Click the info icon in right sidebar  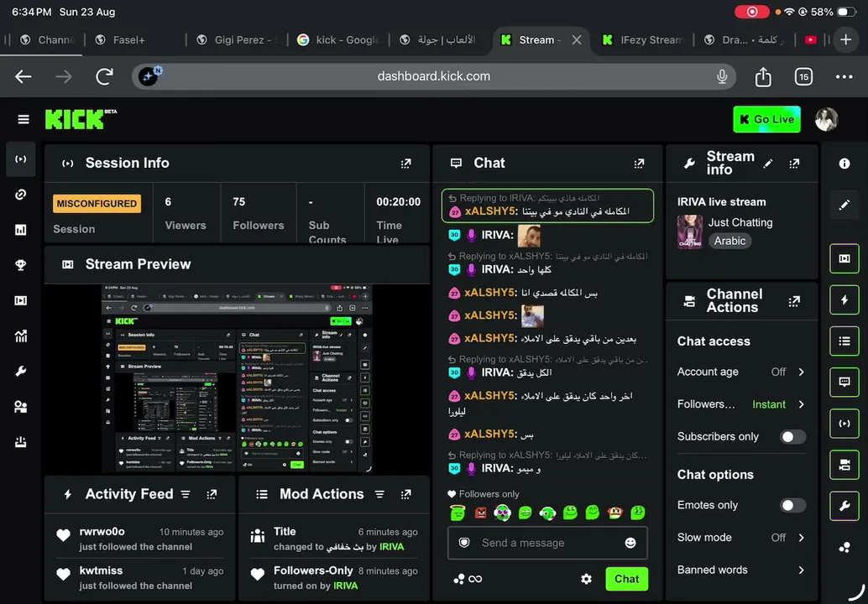[844, 164]
